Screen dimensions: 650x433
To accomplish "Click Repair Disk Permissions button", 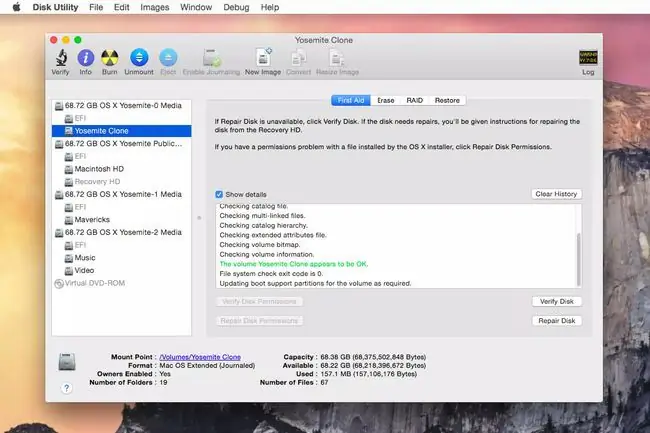I will pos(259,321).
